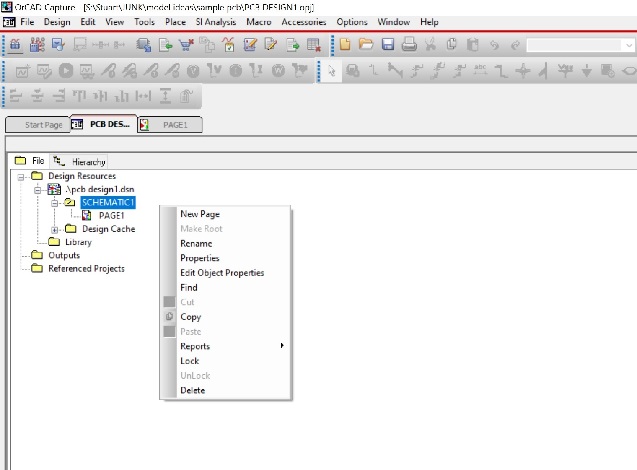Select Rename in the context menu
The height and width of the screenshot is (470, 637).
point(196,243)
